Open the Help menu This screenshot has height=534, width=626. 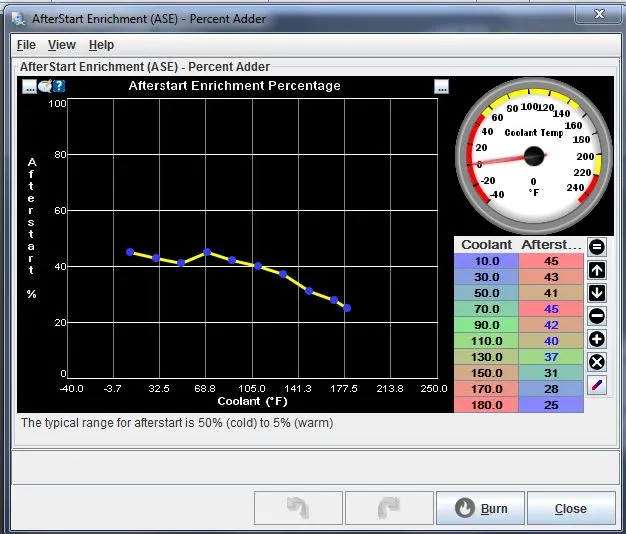click(x=101, y=45)
